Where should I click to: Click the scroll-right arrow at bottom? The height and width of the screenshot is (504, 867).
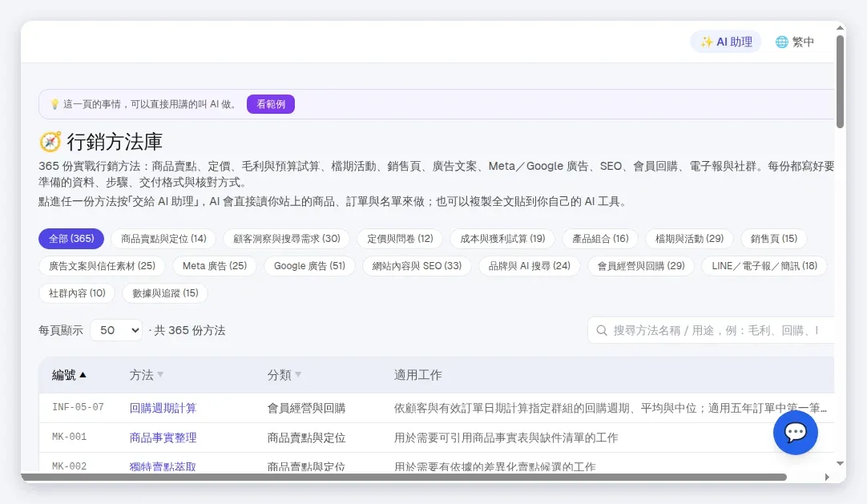[x=827, y=477]
